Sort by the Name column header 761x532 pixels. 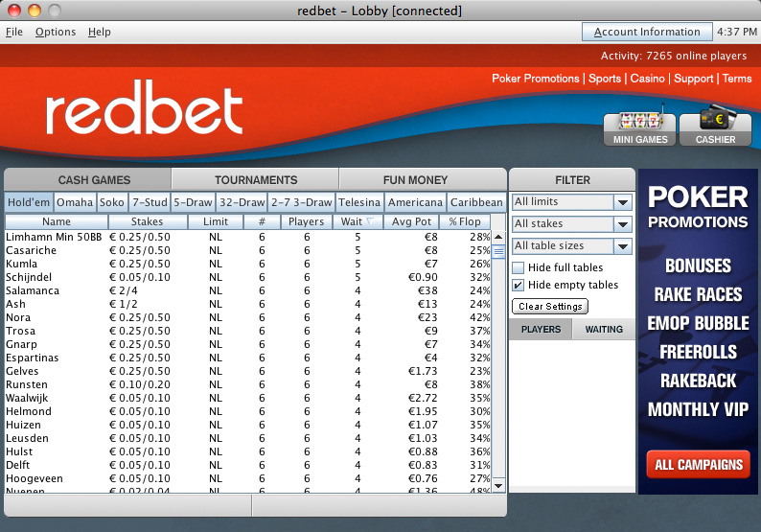(57, 221)
